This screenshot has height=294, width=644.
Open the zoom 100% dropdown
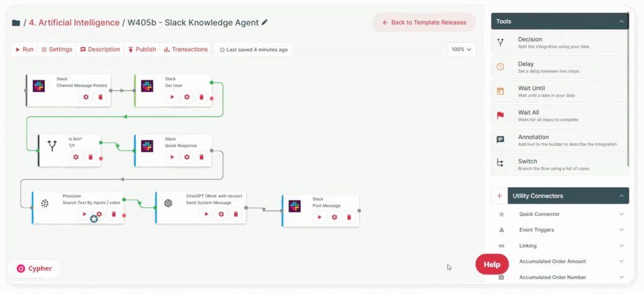[462, 49]
